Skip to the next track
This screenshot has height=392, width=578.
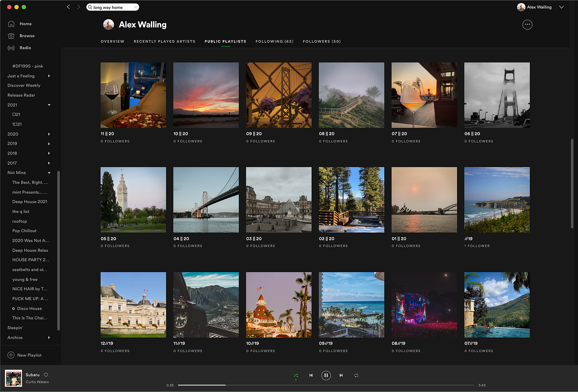click(341, 375)
